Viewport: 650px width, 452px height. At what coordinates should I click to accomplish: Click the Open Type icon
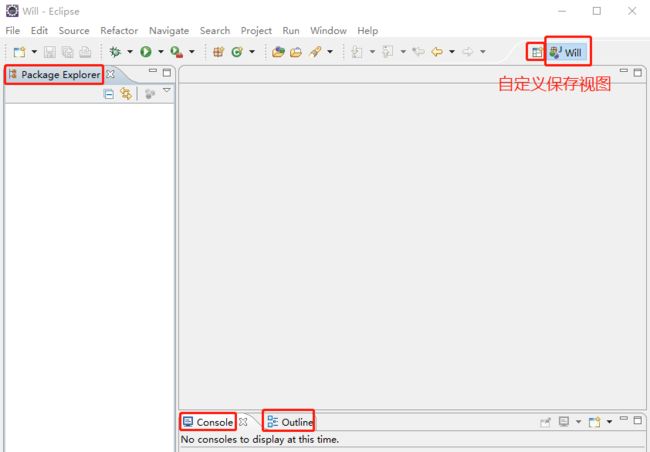coord(278,52)
